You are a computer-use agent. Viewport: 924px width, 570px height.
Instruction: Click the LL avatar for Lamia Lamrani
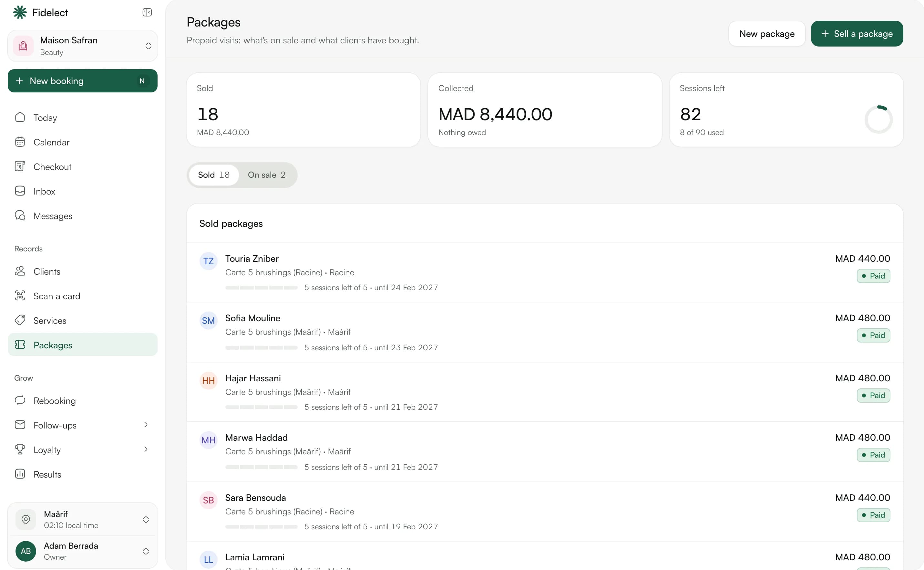[x=208, y=560]
